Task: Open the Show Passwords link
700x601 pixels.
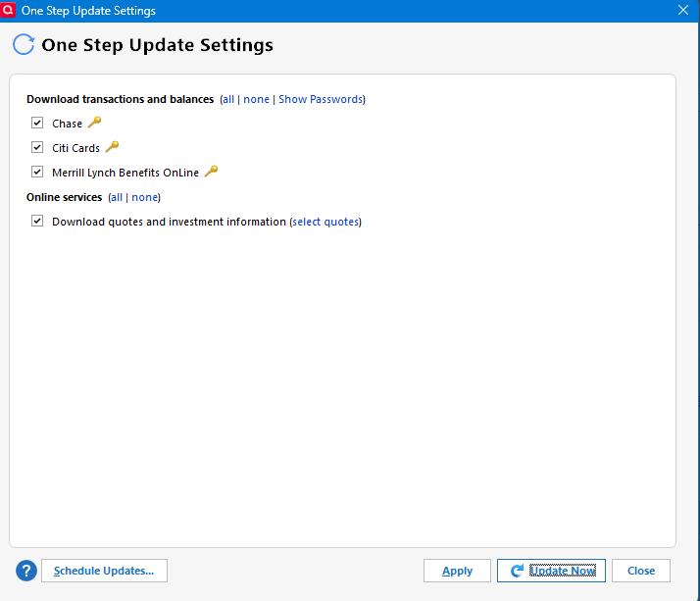Action: tap(321, 99)
